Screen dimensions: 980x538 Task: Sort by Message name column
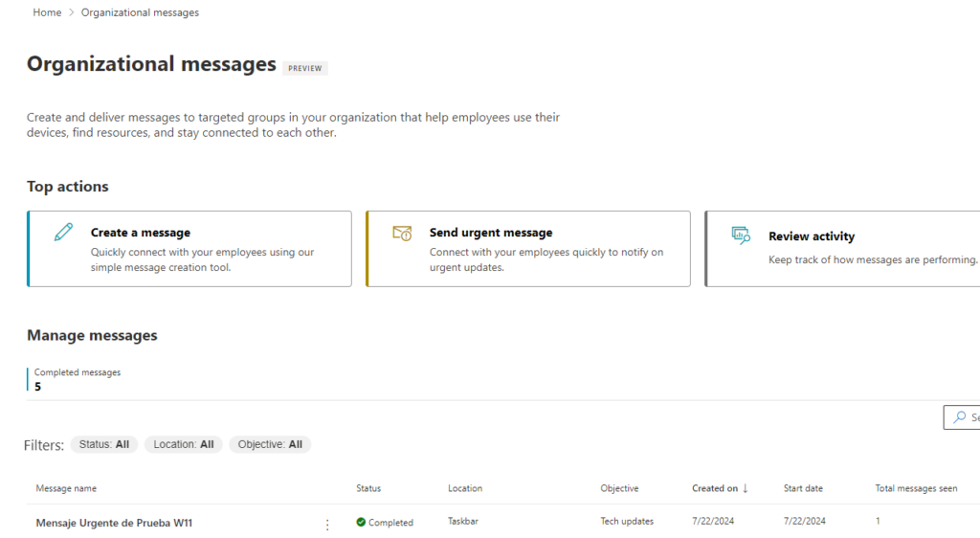[66, 488]
